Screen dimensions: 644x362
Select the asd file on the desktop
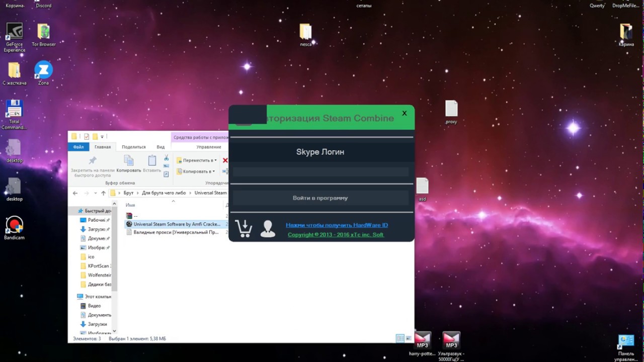(x=422, y=190)
